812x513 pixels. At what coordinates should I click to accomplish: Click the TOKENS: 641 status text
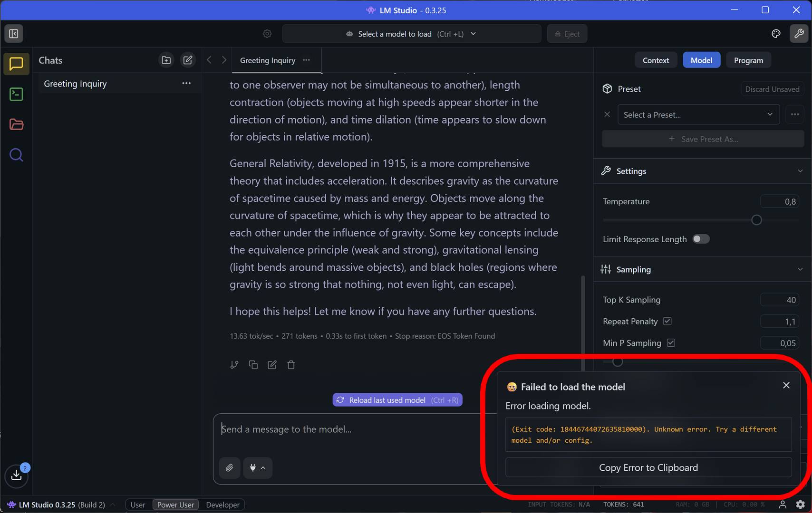pyautogui.click(x=623, y=504)
